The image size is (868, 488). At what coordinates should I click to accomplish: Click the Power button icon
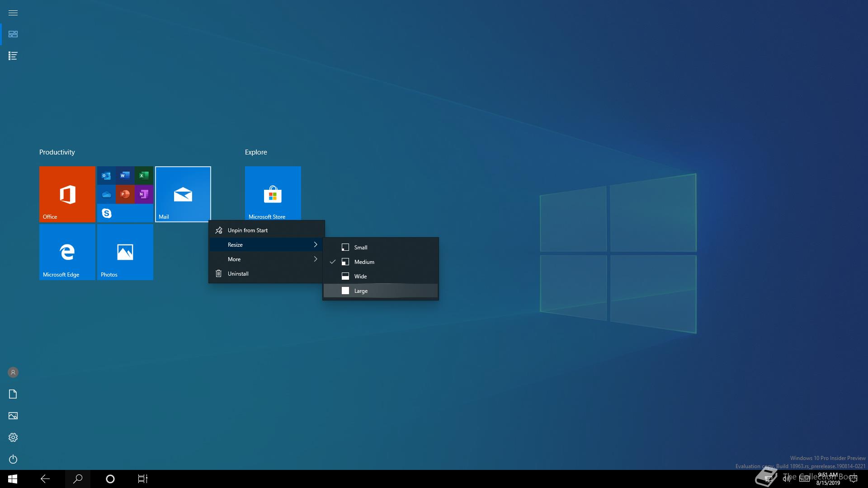click(x=13, y=459)
